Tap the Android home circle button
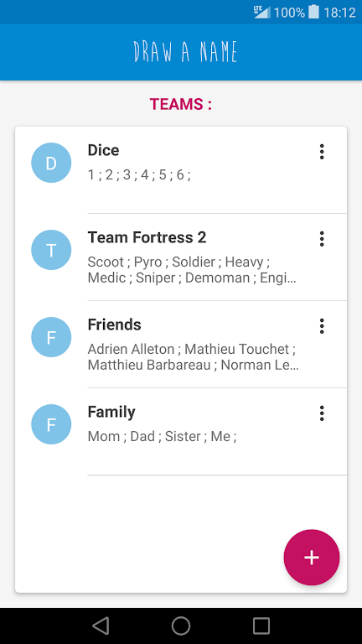This screenshot has height=644, width=362. pyautogui.click(x=181, y=626)
